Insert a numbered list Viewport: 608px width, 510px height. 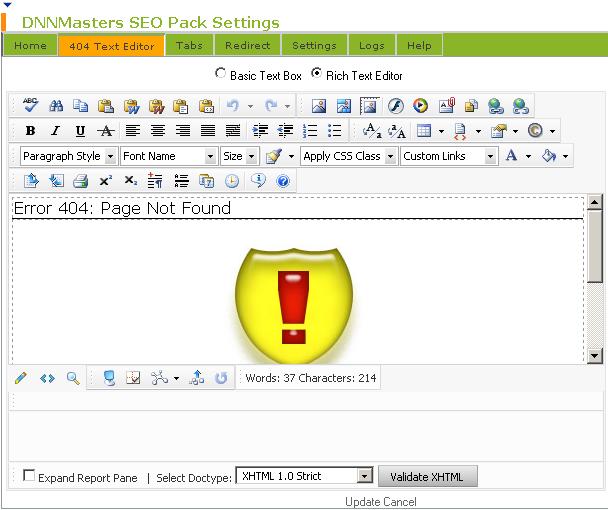[x=310, y=131]
